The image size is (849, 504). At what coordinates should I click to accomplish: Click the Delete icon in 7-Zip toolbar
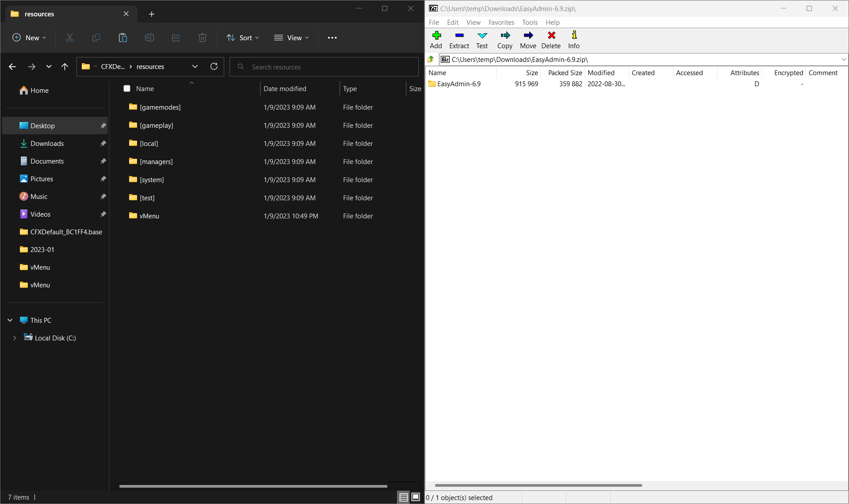tap(551, 40)
